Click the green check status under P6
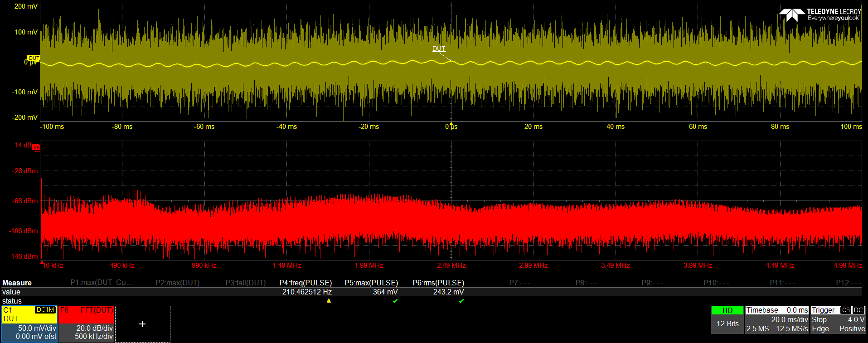 461,301
